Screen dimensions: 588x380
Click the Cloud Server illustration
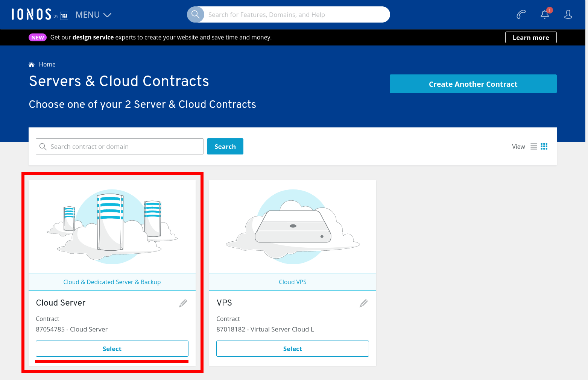pyautogui.click(x=112, y=227)
